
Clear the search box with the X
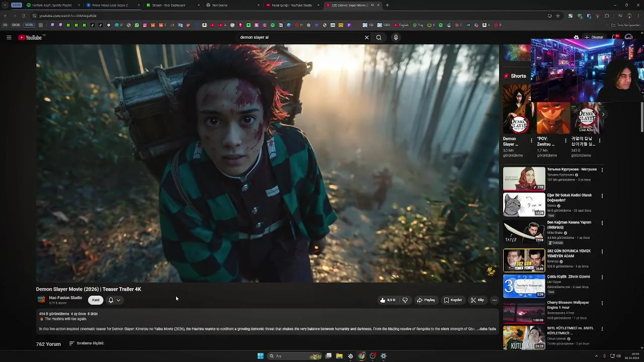click(367, 37)
